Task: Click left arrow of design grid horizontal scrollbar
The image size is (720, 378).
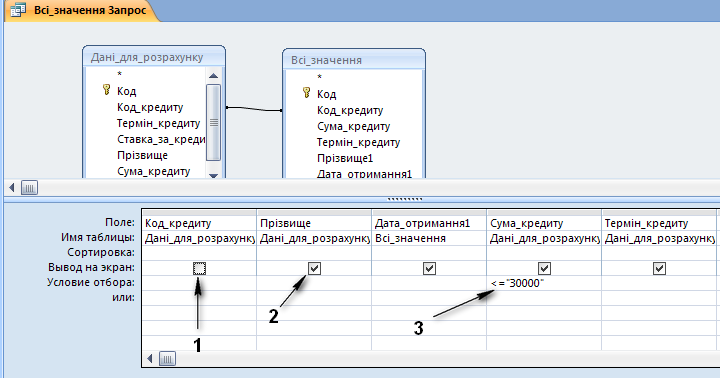Action: tap(150, 359)
